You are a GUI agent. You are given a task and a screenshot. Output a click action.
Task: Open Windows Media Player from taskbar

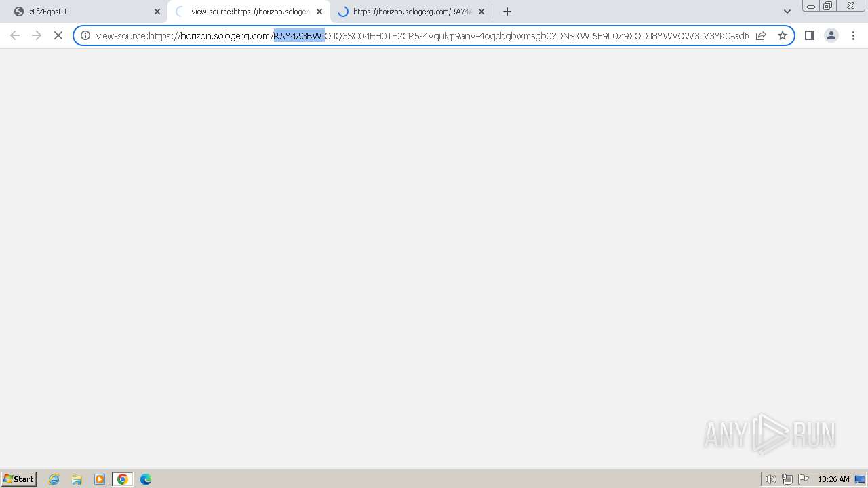tap(100, 479)
